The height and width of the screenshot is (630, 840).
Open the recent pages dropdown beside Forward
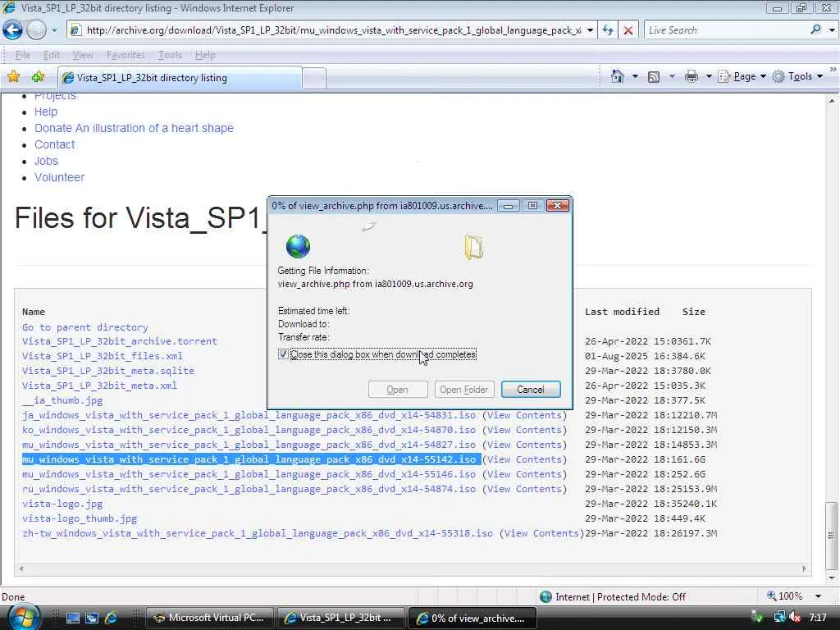click(x=54, y=30)
